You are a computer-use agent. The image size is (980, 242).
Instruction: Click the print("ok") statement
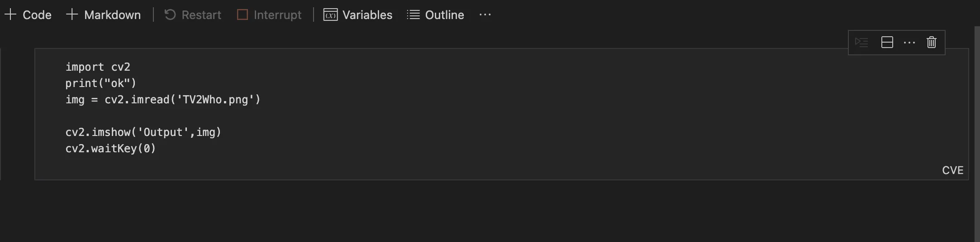tap(101, 83)
